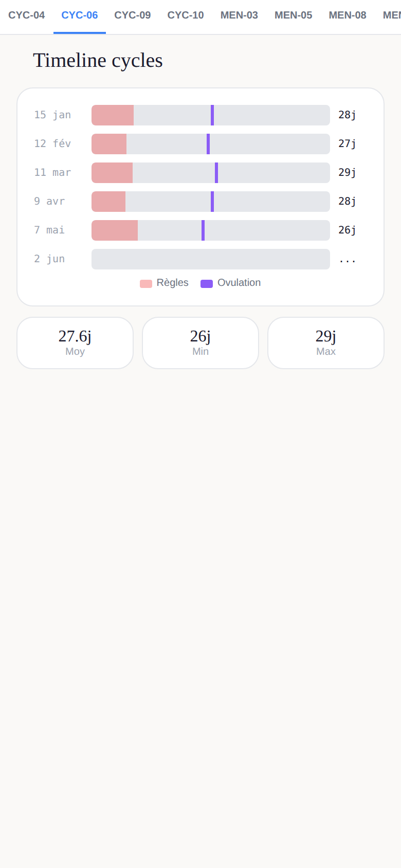Select the empty 2 jun cycle bar
Image resolution: width=401 pixels, height=868 pixels.
(x=211, y=259)
